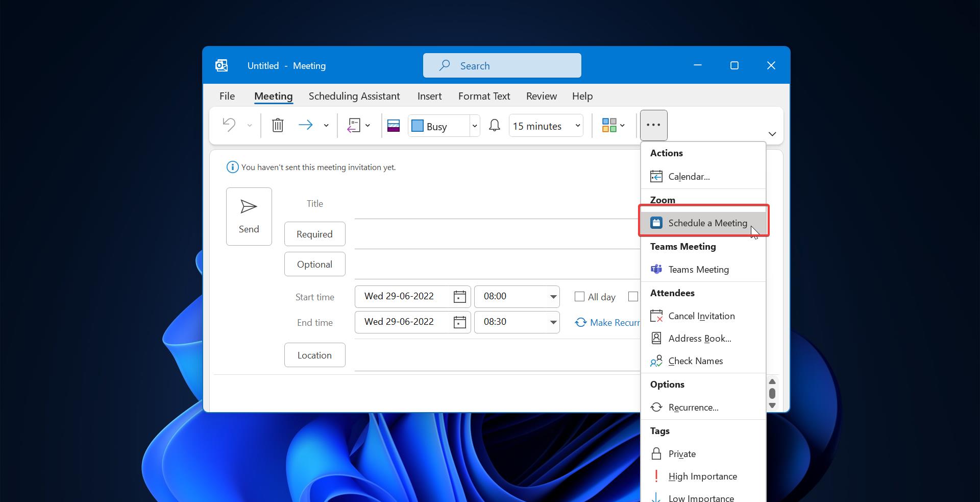Click the Location input field
Image resolution: width=980 pixels, height=502 pixels.
tap(498, 356)
